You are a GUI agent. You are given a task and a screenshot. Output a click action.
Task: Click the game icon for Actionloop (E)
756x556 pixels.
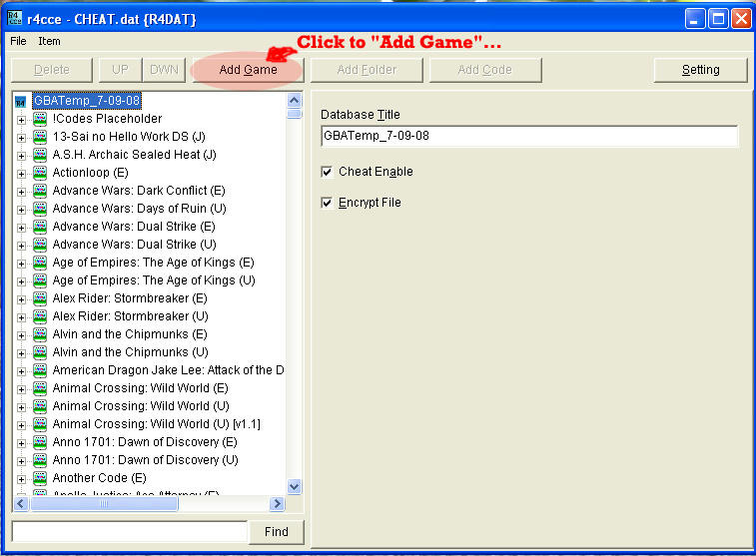[x=40, y=173]
